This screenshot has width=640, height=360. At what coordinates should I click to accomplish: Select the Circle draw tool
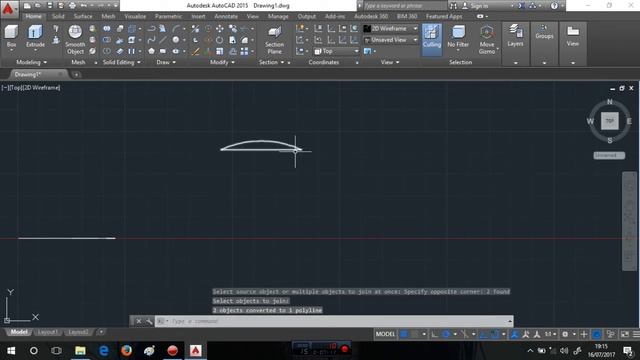176,40
